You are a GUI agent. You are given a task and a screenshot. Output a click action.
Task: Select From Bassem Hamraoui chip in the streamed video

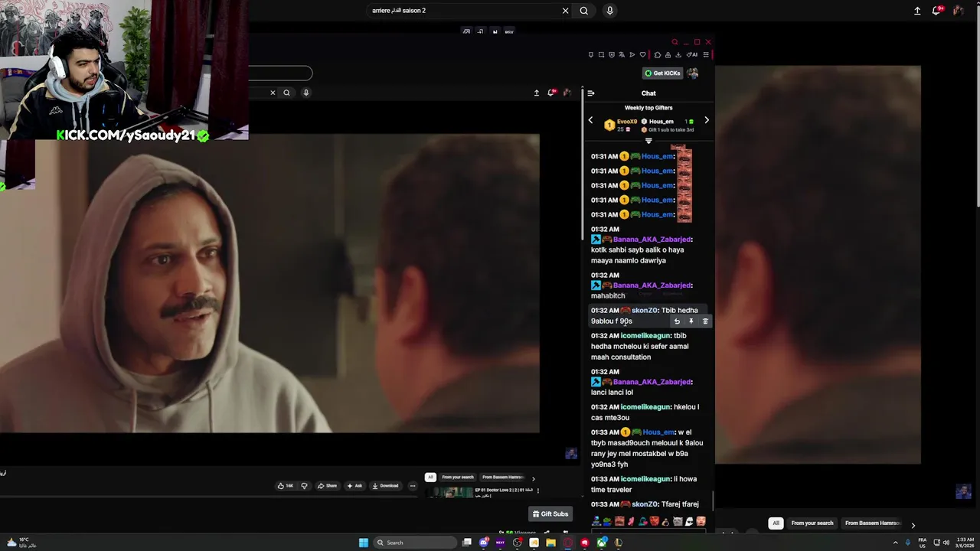coord(502,478)
